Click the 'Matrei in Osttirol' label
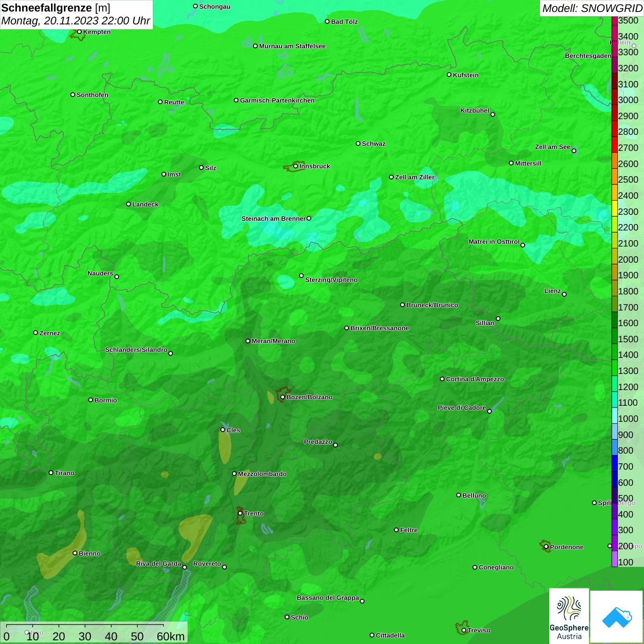 click(x=494, y=241)
